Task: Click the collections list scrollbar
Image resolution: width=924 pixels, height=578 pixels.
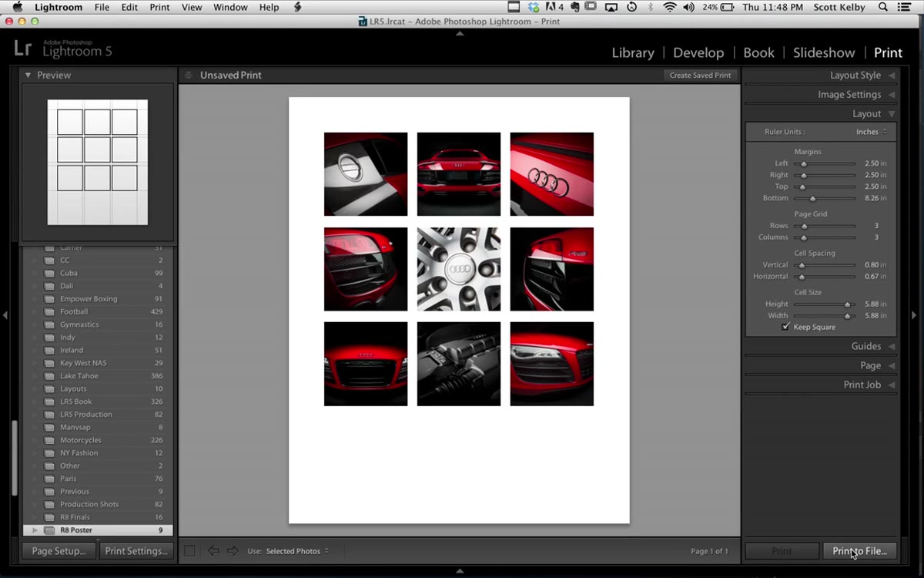Action: tap(15, 458)
